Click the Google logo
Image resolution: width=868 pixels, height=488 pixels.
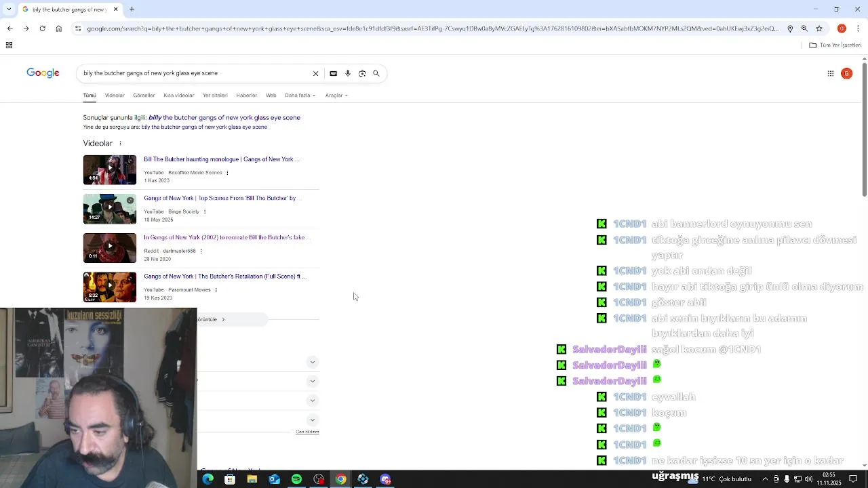(43, 73)
